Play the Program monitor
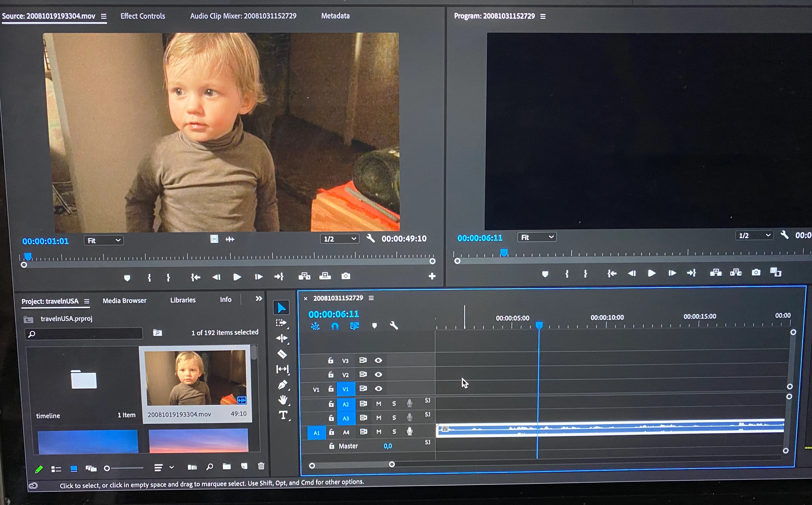Image resolution: width=812 pixels, height=505 pixels. (x=651, y=273)
